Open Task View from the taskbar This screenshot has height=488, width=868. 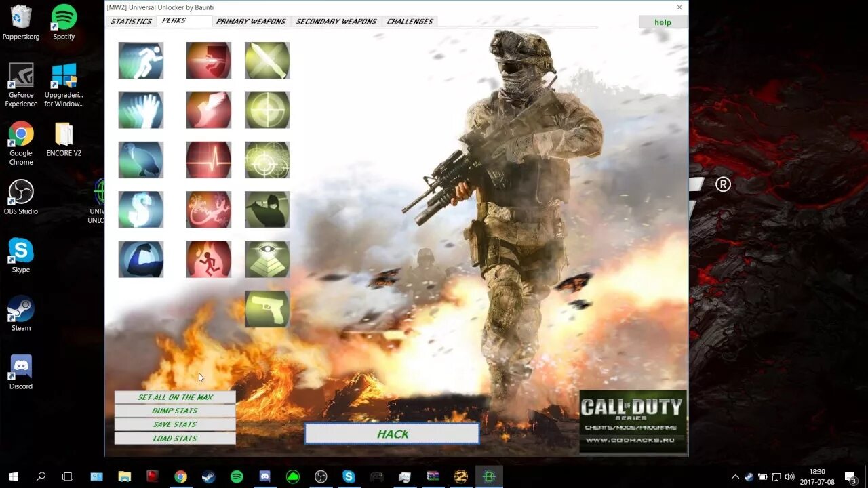pos(68,476)
